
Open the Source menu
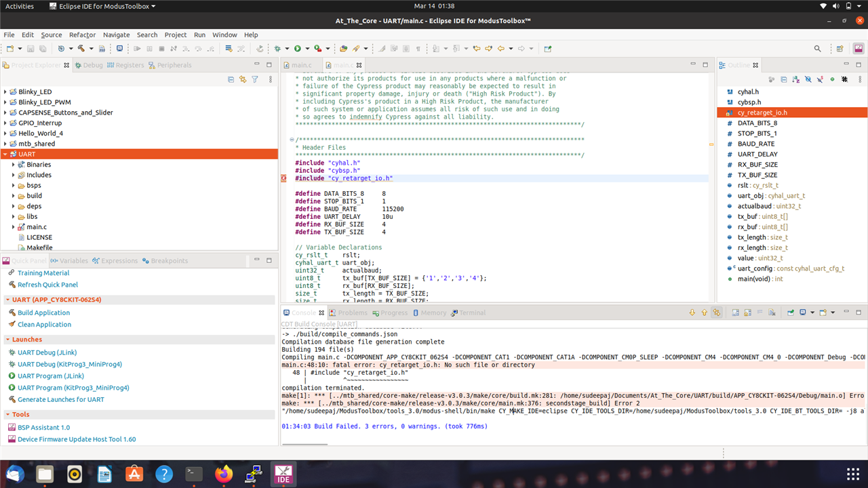52,35
